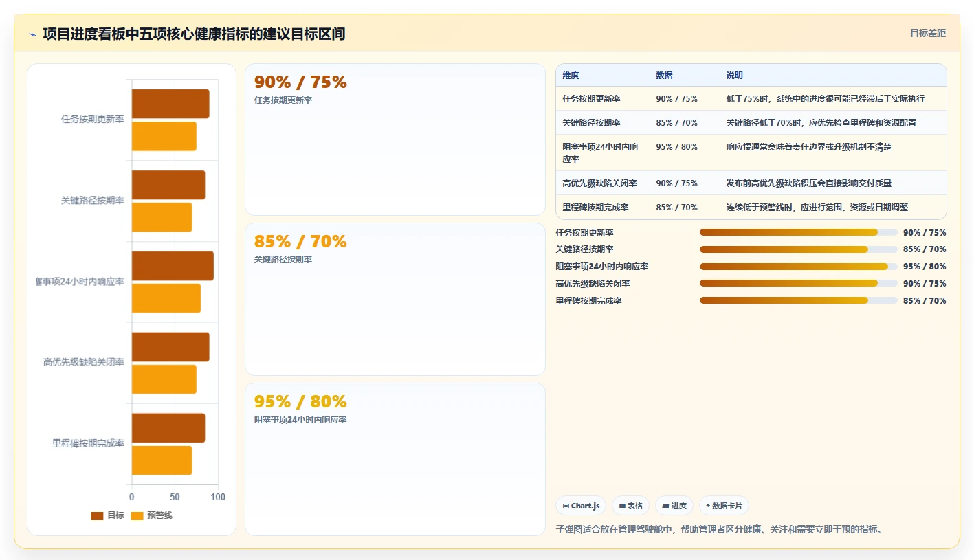
Task: Click the 关键路径按期率 progress bar
Action: click(x=799, y=249)
